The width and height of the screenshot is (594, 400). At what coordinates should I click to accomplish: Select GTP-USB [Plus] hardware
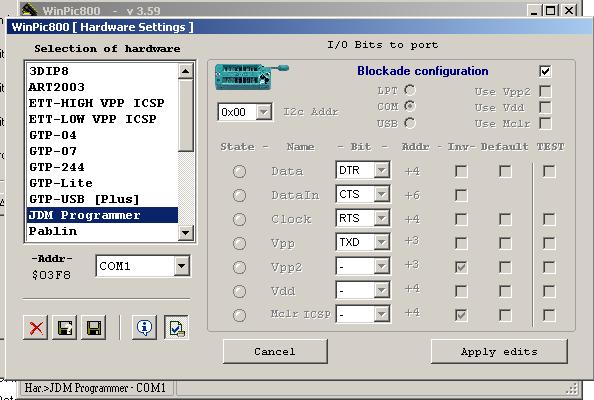(102, 199)
